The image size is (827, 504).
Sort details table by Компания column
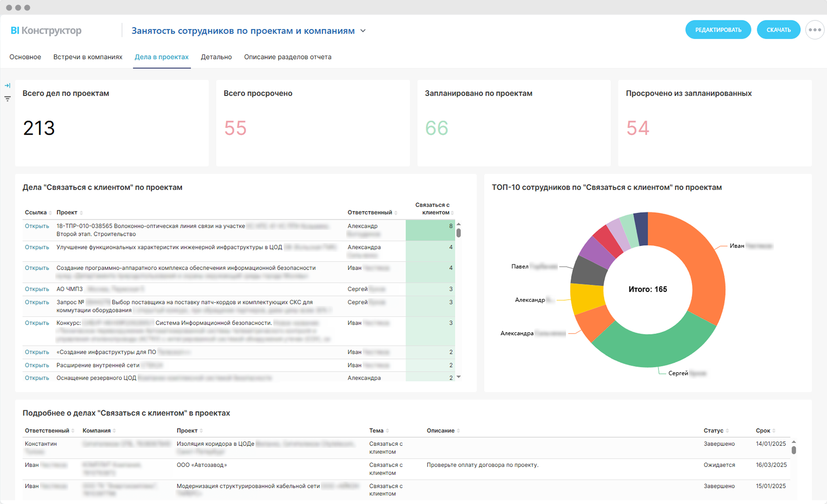[114, 431]
